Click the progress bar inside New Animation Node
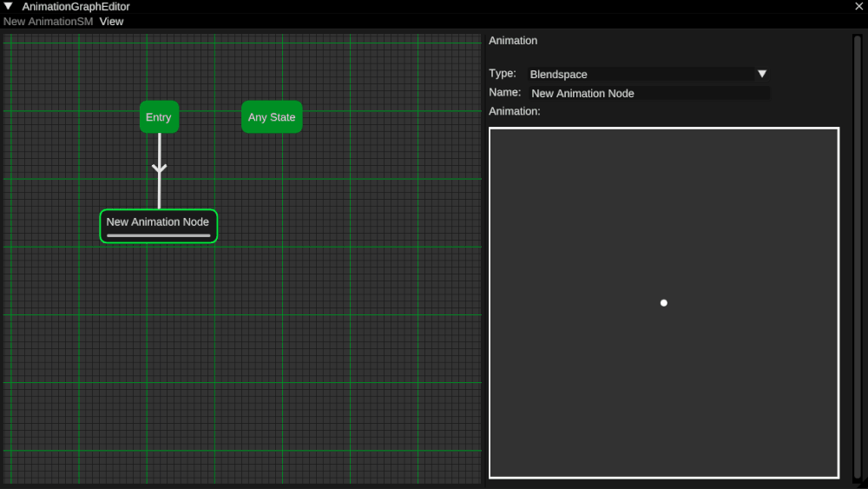Viewport: 868px width, 489px height. coord(158,235)
